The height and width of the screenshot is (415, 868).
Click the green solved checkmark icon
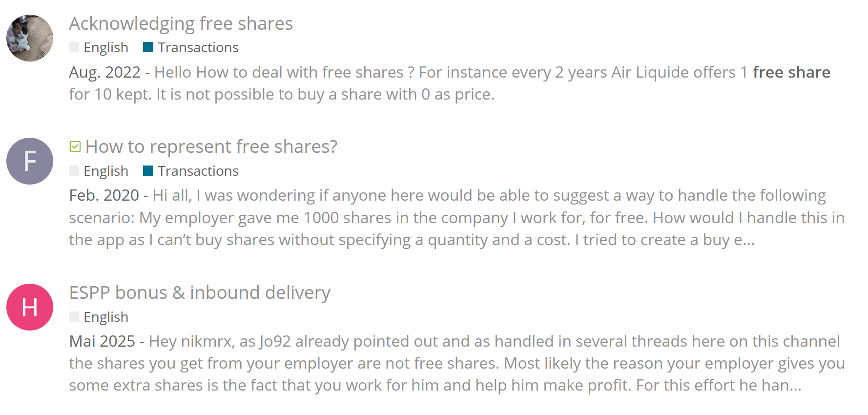75,146
